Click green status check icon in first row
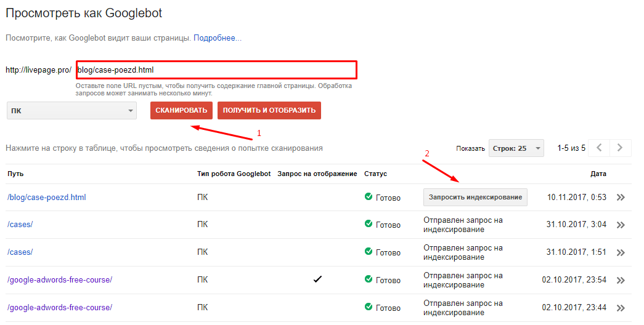The height and width of the screenshot is (325, 644). (x=369, y=197)
